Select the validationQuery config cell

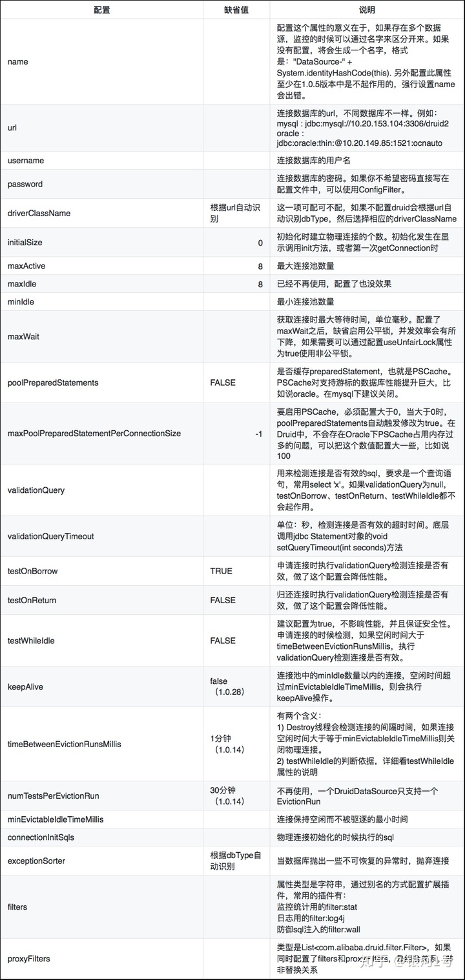[101, 490]
